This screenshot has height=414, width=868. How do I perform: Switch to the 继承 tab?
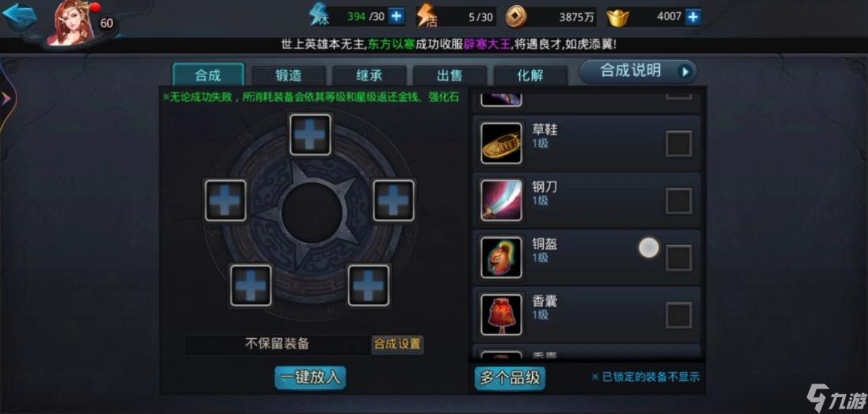[369, 75]
